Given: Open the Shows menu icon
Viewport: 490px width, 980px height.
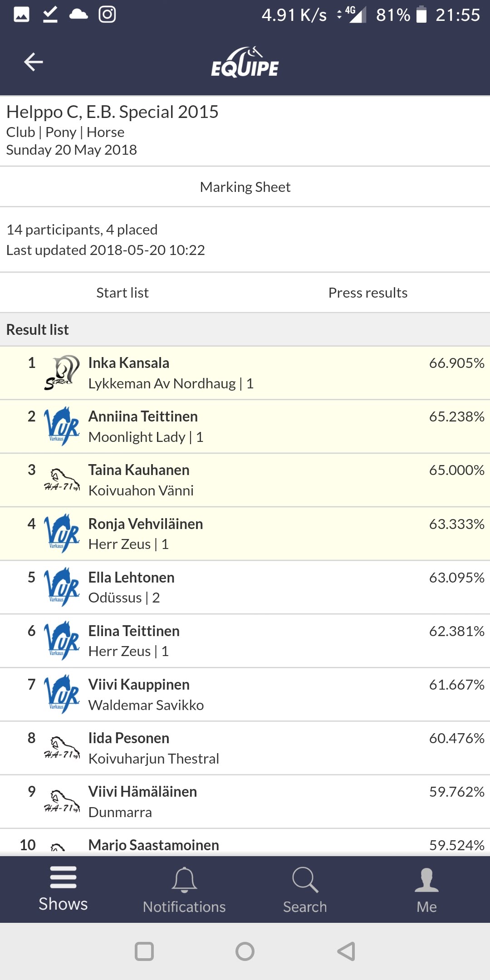Looking at the screenshot, I should [63, 877].
